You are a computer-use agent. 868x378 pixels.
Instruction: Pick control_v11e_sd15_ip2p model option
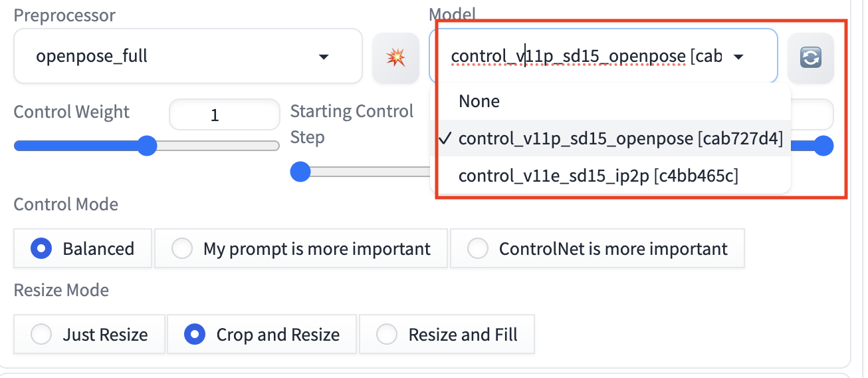pyautogui.click(x=598, y=176)
